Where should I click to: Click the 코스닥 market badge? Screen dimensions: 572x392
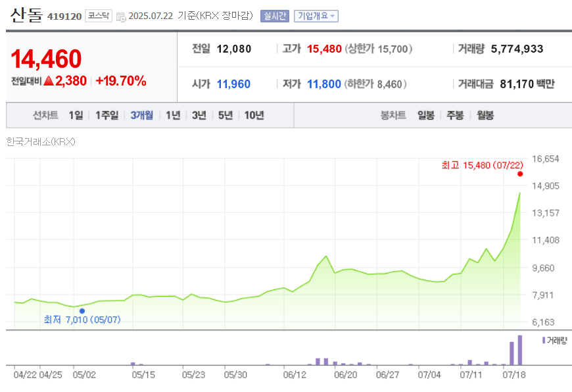click(x=99, y=16)
